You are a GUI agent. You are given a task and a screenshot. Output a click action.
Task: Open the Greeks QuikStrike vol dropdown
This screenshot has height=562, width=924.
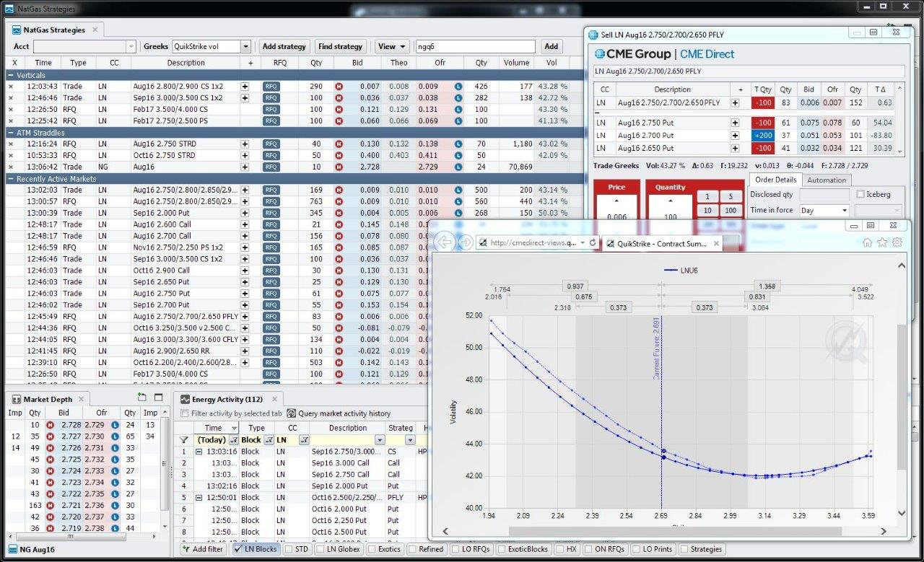[245, 46]
